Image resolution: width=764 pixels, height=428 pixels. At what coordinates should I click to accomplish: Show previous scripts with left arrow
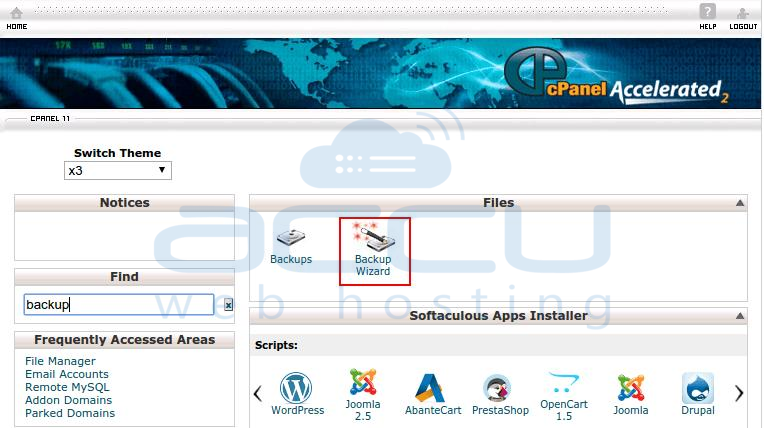pyautogui.click(x=258, y=393)
